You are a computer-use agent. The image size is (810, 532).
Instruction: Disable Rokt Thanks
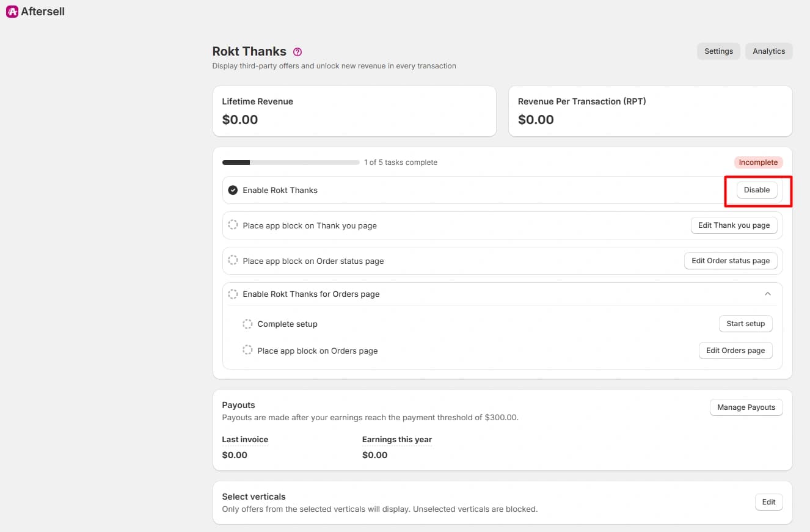coord(757,190)
